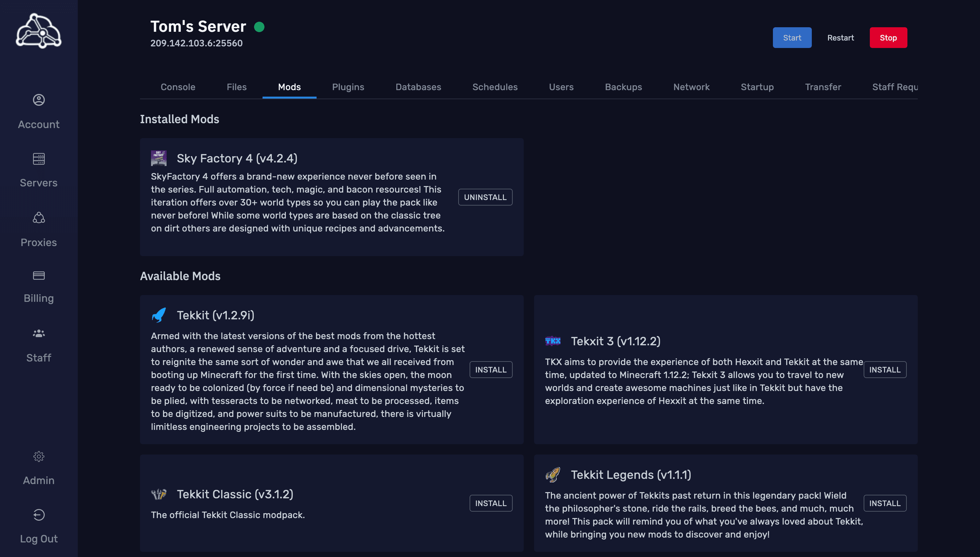The image size is (980, 557).
Task: Click the Restart button for Tom's Server
Action: [x=841, y=38]
